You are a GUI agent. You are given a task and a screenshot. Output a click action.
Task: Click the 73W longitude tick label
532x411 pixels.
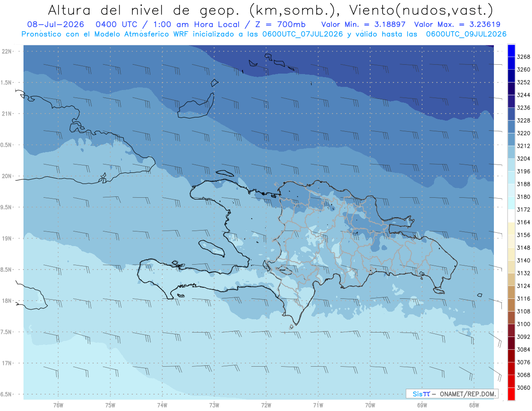214,405
